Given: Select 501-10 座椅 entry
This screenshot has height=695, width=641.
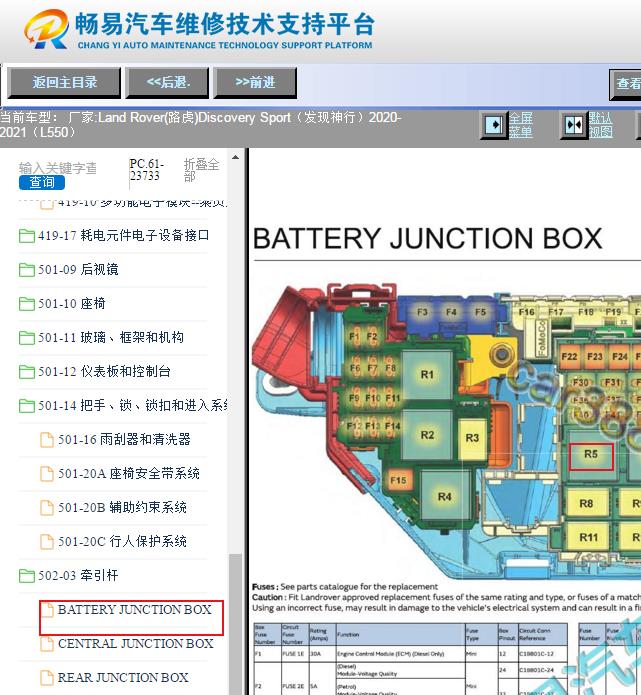Looking at the screenshot, I should point(72,304).
